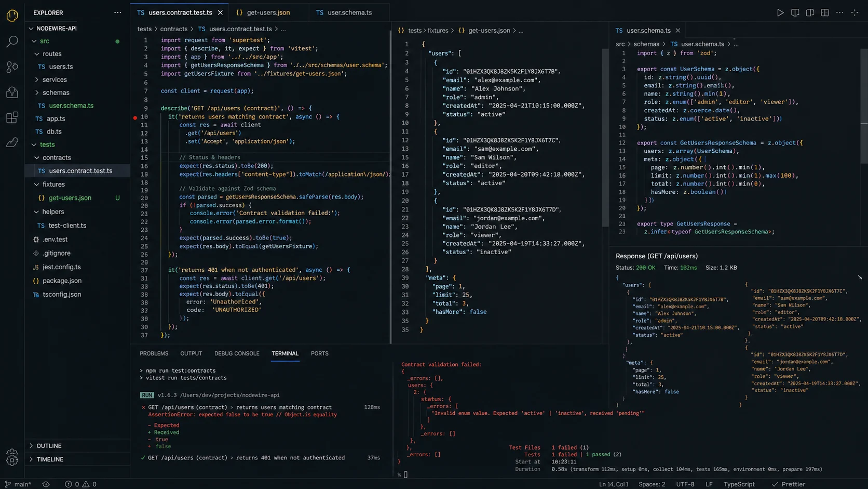868x489 pixels.
Task: Click the sparkle icon at top right
Action: (855, 12)
